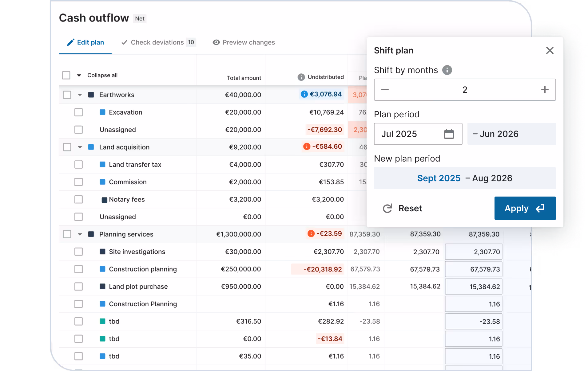Click the 67,579.73 input cell for Construction planning
Viewport: 588px width, 371px height.
pyautogui.click(x=474, y=269)
